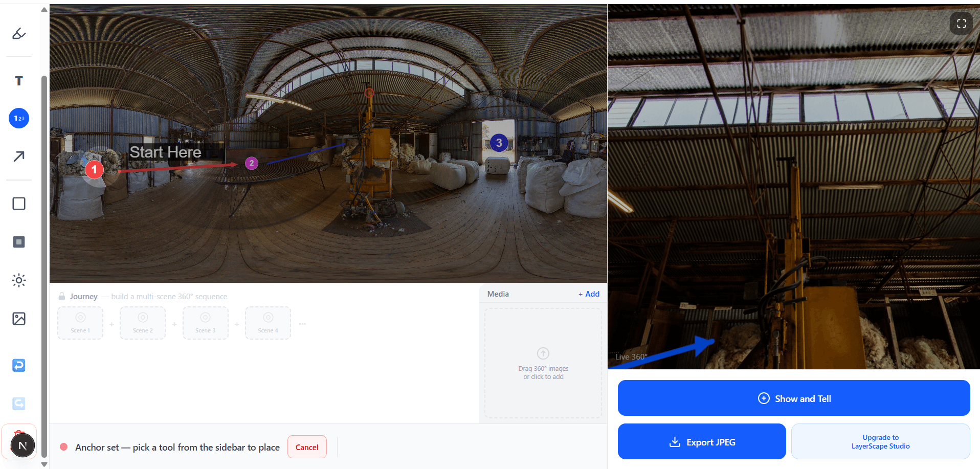This screenshot has height=469, width=980.
Task: Select the numbered steps tool
Action: tap(18, 118)
